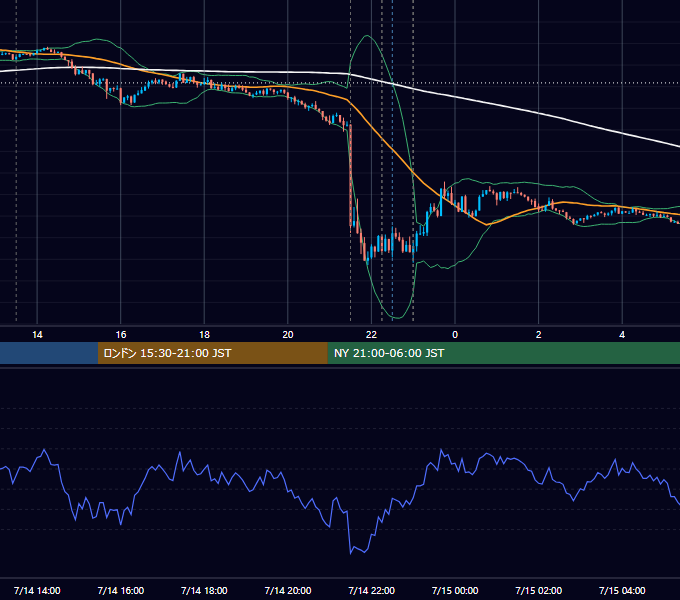Image resolution: width=680 pixels, height=600 pixels.
Task: Click the 7/14 18:00 time label
Action: [x=204, y=590]
